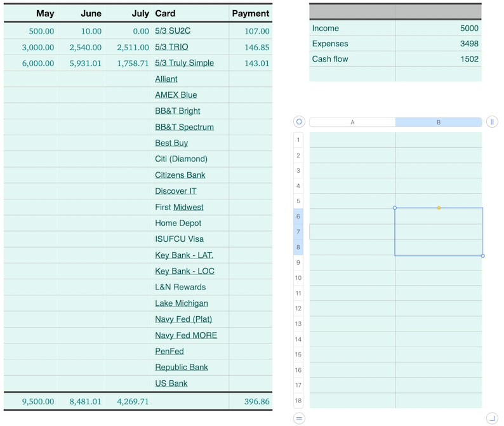Select column A header

coord(352,122)
